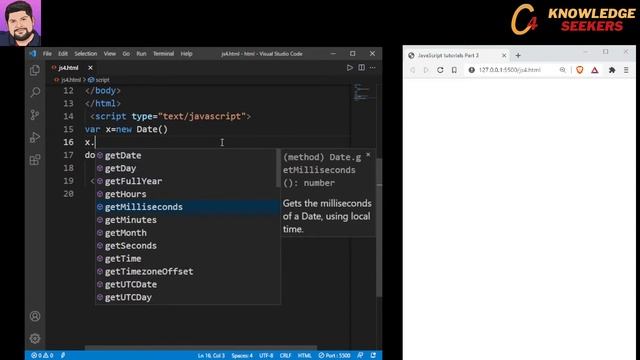Choose getDate from the suggestion list
The image size is (640, 360).
[187, 156]
